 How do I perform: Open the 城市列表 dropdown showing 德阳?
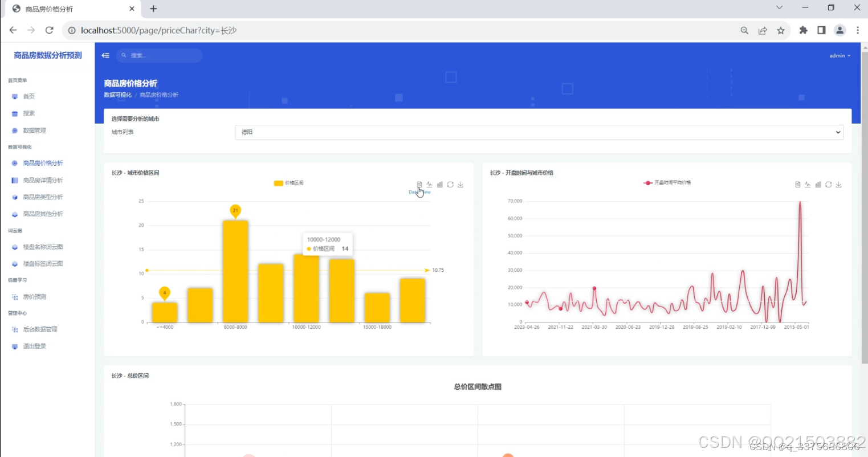tap(539, 132)
